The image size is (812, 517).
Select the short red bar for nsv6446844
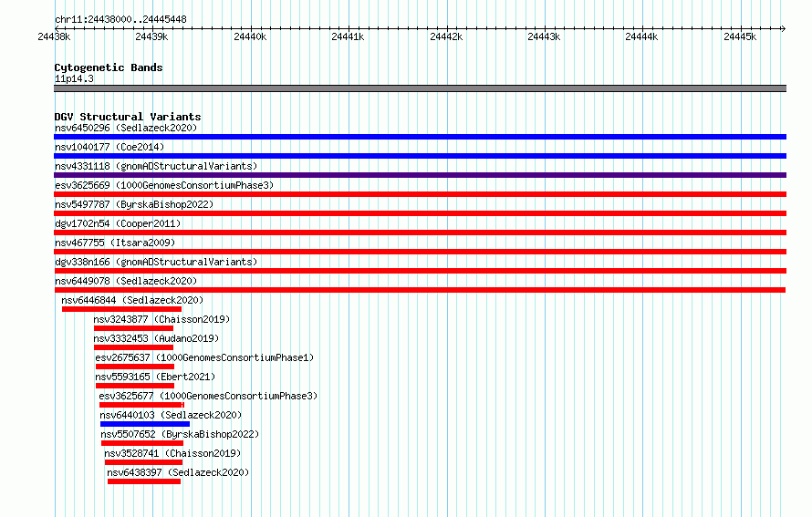121,309
